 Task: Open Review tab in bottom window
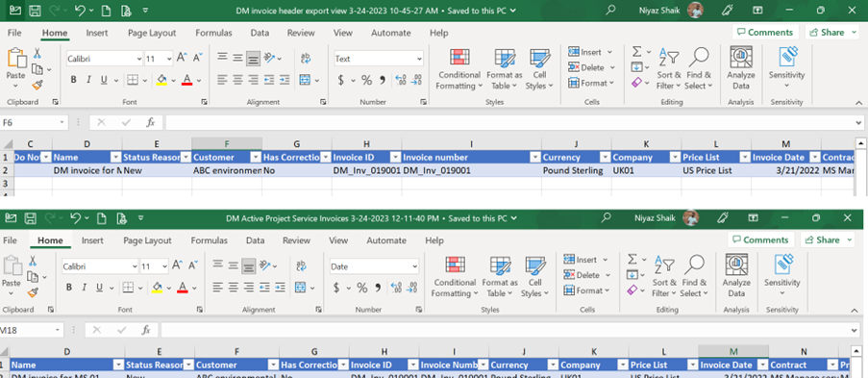[x=296, y=240]
